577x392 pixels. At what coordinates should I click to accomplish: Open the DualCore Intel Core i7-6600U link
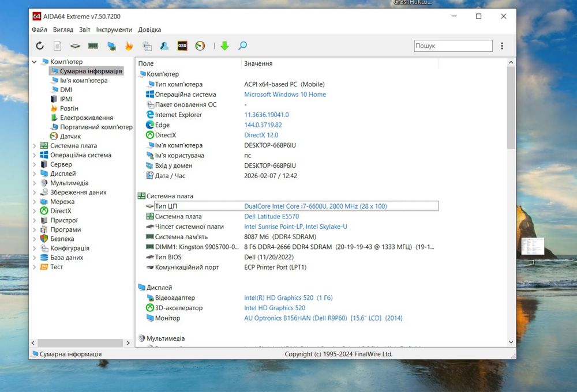pyautogui.click(x=316, y=206)
